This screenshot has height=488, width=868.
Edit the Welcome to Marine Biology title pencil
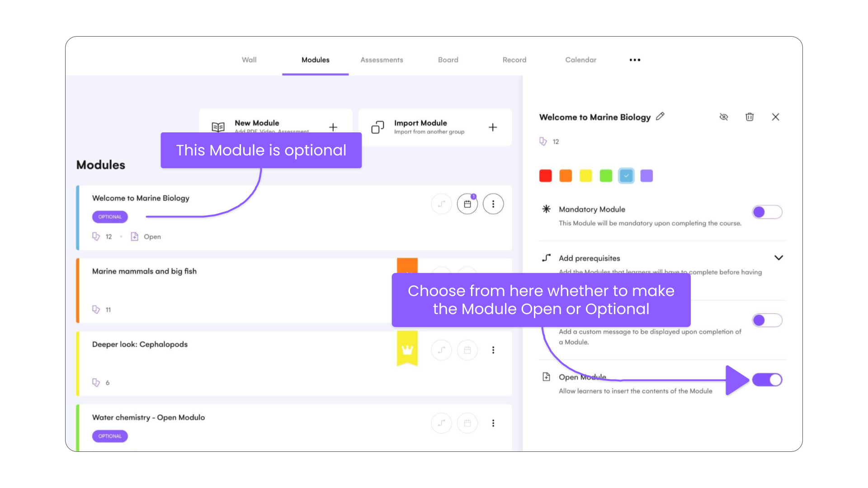pos(660,117)
